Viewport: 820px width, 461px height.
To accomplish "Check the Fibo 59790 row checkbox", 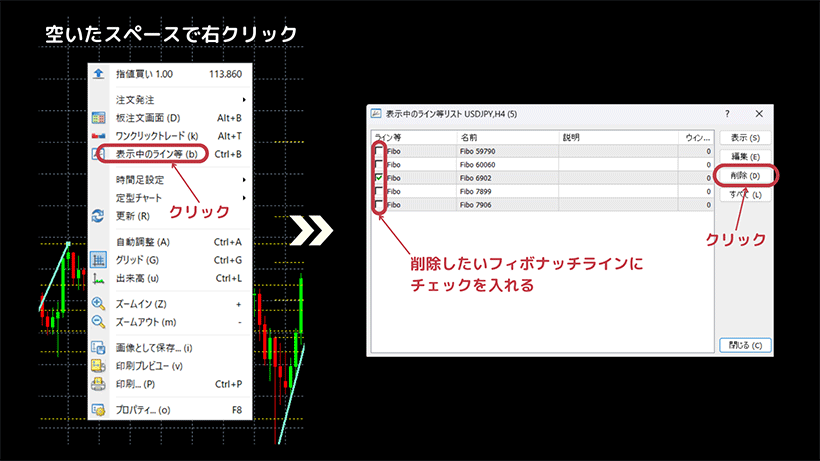I will [x=379, y=151].
